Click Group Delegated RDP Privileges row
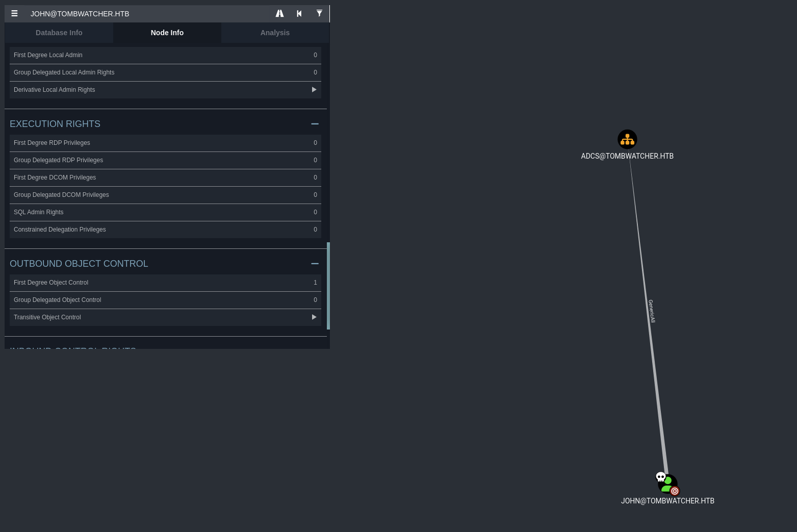 coord(165,160)
